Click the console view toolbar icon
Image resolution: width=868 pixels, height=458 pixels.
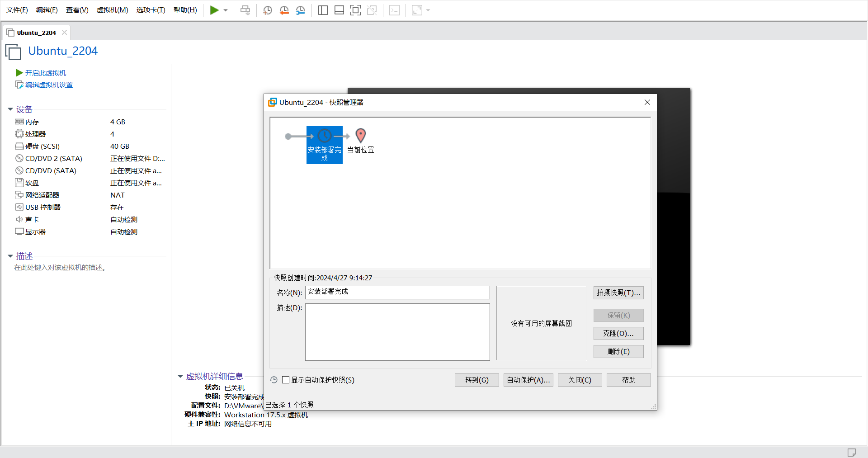(394, 10)
